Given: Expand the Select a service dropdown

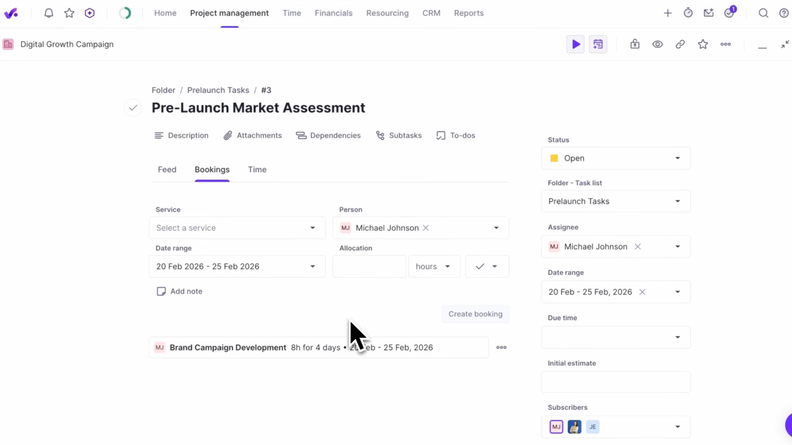Looking at the screenshot, I should coord(237,228).
